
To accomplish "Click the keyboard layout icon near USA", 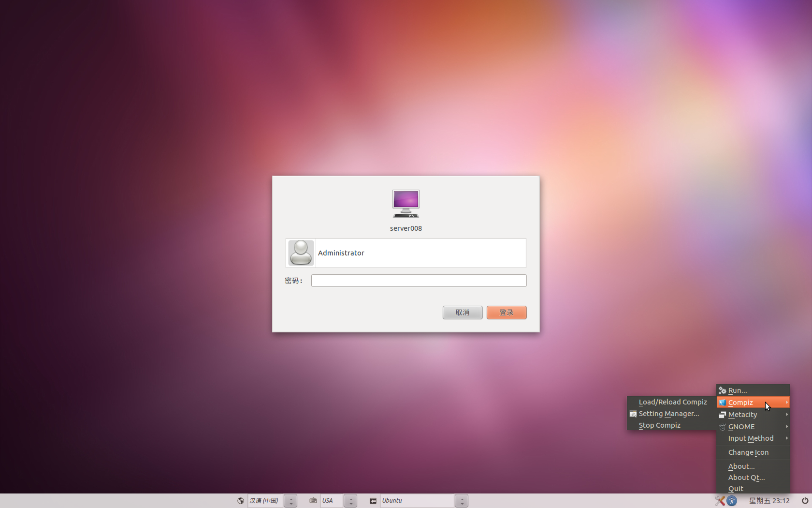I will [x=313, y=501].
